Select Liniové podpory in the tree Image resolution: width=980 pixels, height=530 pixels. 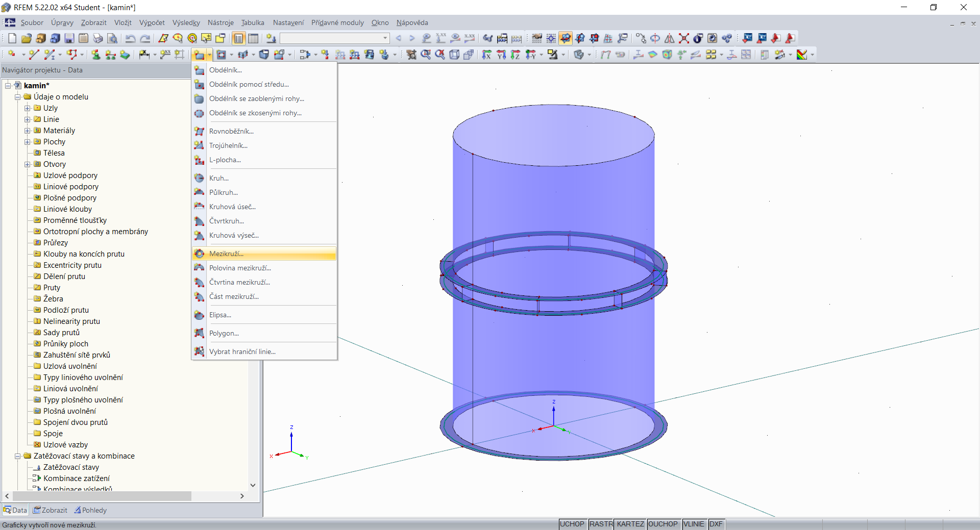pyautogui.click(x=71, y=187)
